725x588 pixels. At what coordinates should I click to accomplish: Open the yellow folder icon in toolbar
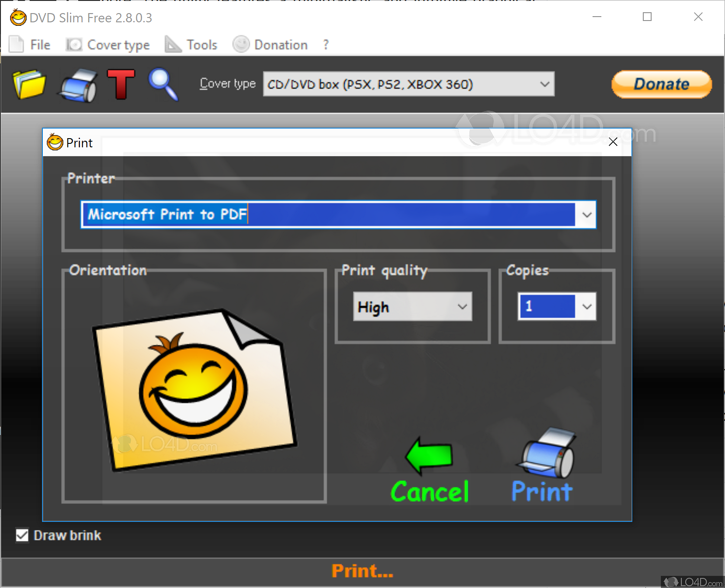[30, 84]
